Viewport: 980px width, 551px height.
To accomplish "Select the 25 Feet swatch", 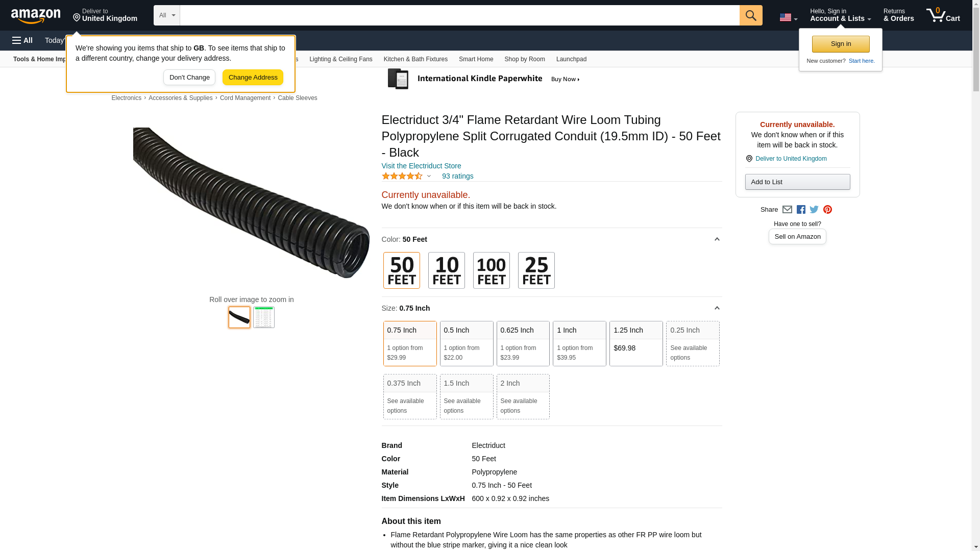I will 536,270.
